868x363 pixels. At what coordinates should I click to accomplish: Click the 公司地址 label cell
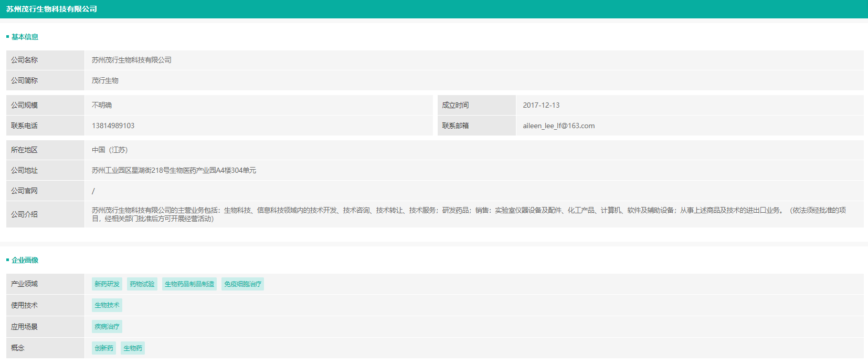(x=45, y=170)
